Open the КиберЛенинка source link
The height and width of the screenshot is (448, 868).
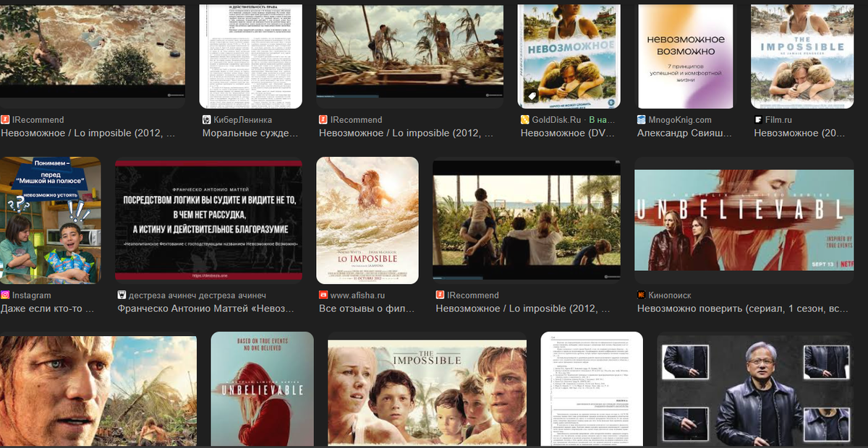[243, 120]
